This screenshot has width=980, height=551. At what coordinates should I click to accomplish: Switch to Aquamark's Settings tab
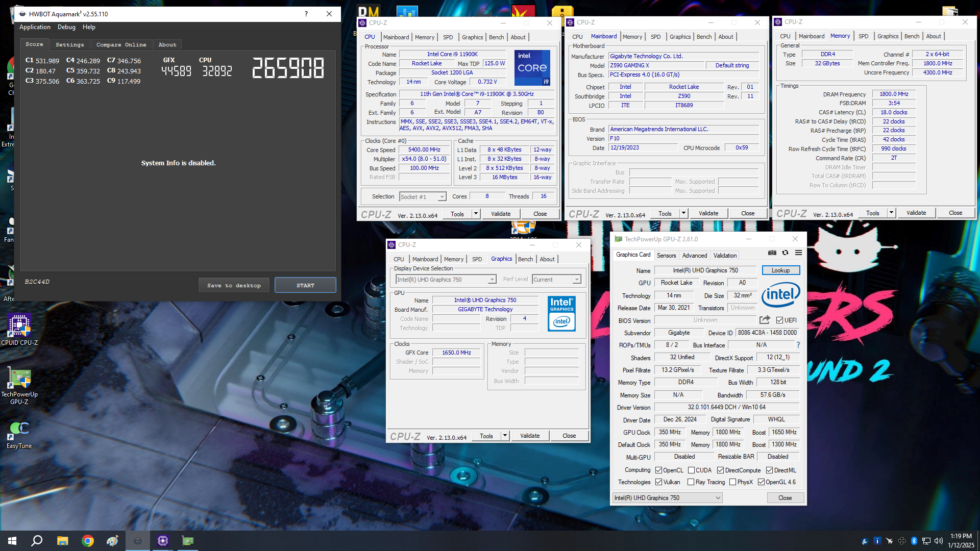click(x=69, y=45)
